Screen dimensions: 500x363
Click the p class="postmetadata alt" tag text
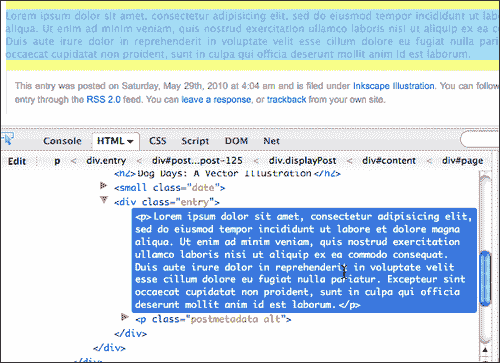tap(213, 319)
